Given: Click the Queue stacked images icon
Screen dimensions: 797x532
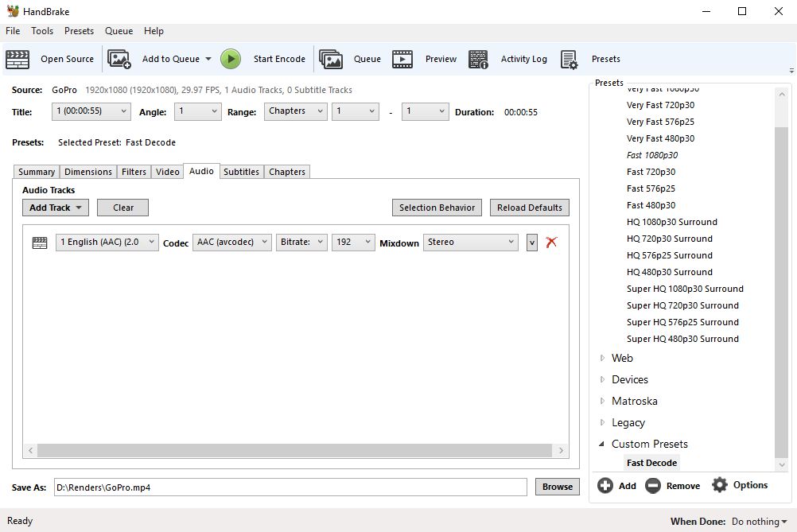Looking at the screenshot, I should click(x=331, y=59).
